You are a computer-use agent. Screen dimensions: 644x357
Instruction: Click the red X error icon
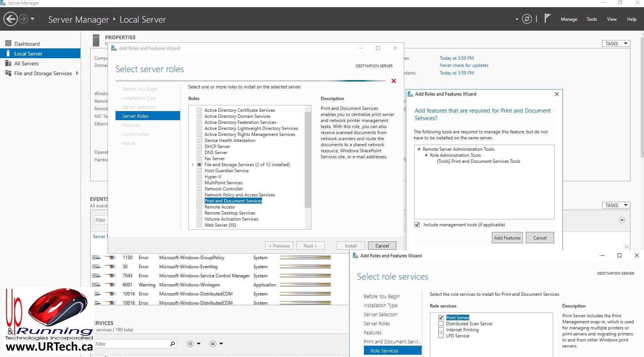[394, 81]
